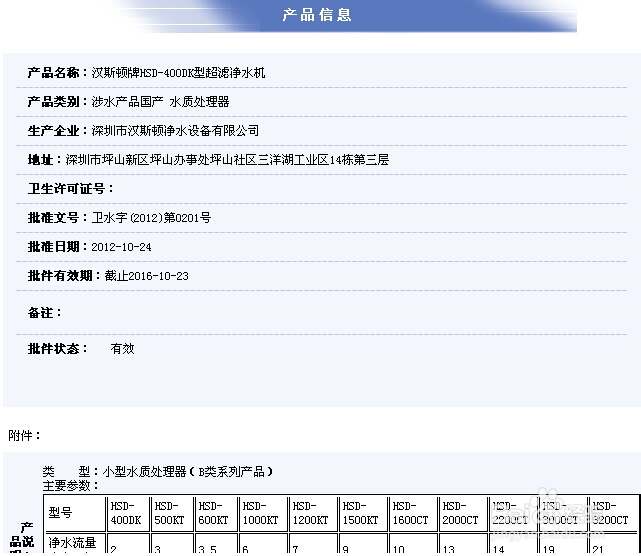Click the 产品说 side label
The height and width of the screenshot is (556, 641).
point(22,535)
